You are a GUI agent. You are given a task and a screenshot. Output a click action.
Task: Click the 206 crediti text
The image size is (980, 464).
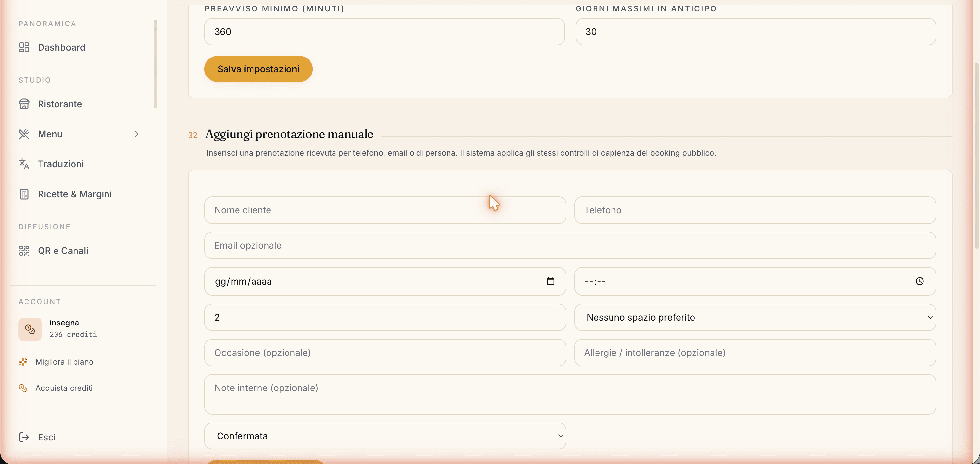pyautogui.click(x=73, y=334)
